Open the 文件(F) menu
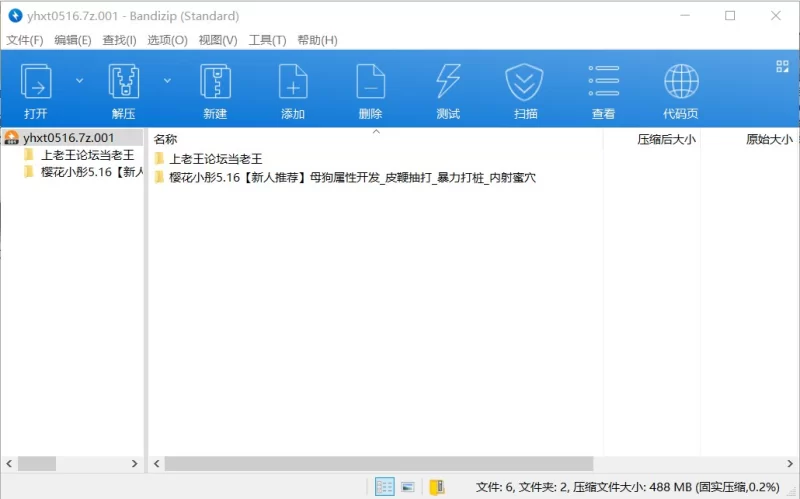The width and height of the screenshot is (800, 499). 24,40
